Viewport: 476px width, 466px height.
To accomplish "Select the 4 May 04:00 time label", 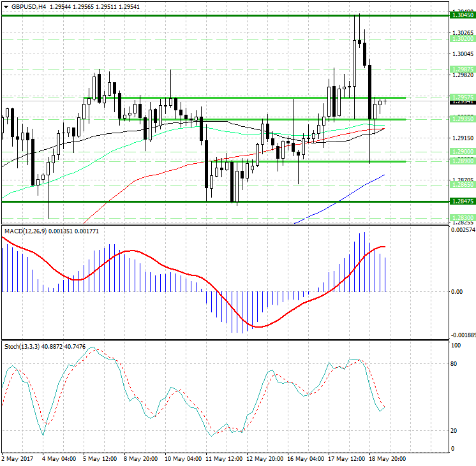I will (x=59, y=458).
